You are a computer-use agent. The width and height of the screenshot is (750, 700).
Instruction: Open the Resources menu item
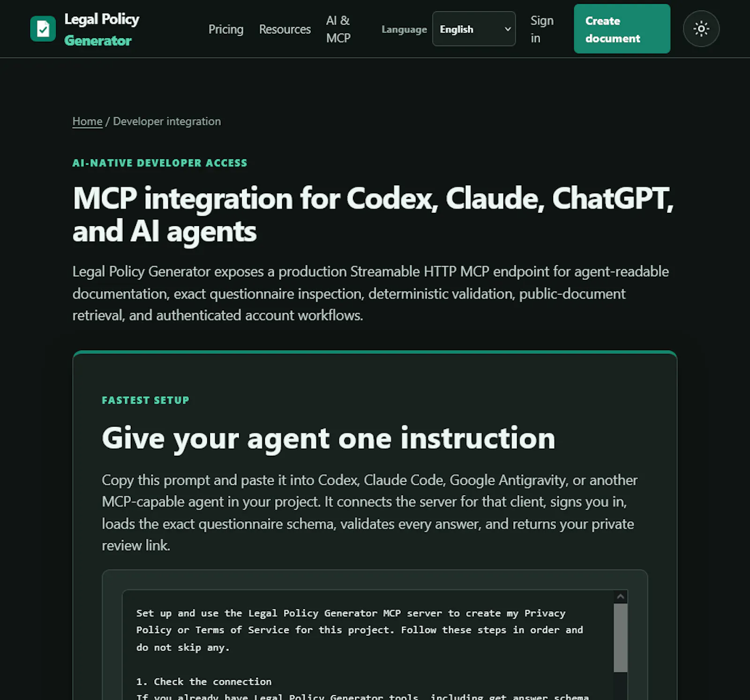tap(285, 29)
